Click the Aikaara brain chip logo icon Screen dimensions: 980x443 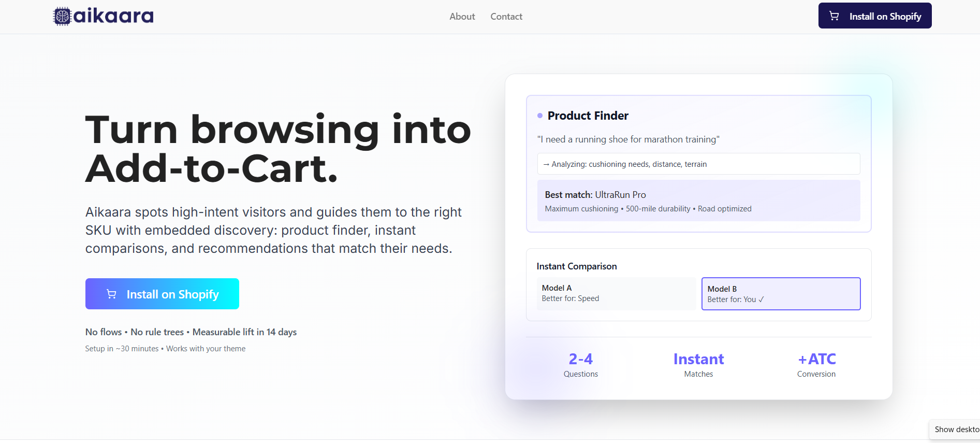(62, 16)
